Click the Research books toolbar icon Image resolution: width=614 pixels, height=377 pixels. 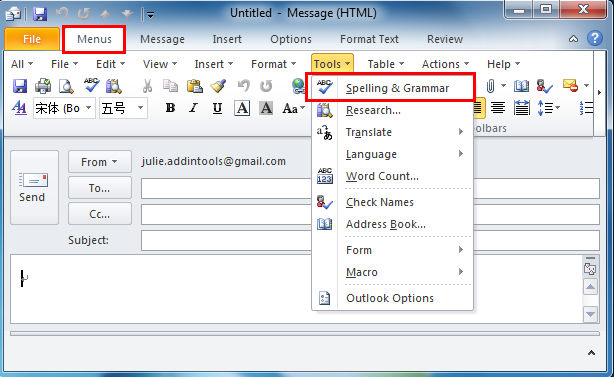point(114,86)
